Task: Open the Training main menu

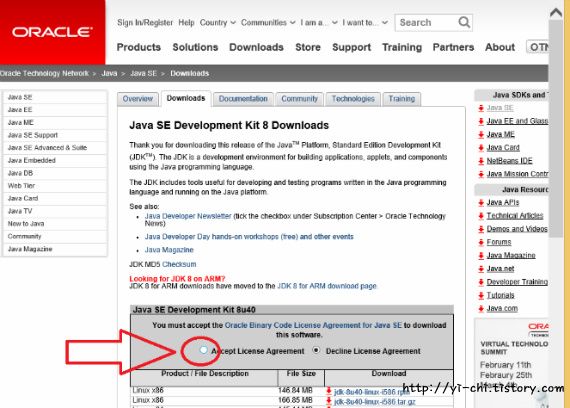Action: pyautogui.click(x=402, y=47)
